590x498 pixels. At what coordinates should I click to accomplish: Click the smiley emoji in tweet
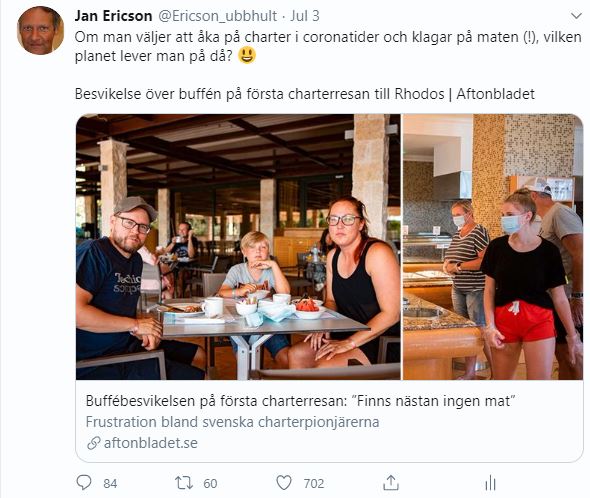pos(247,56)
